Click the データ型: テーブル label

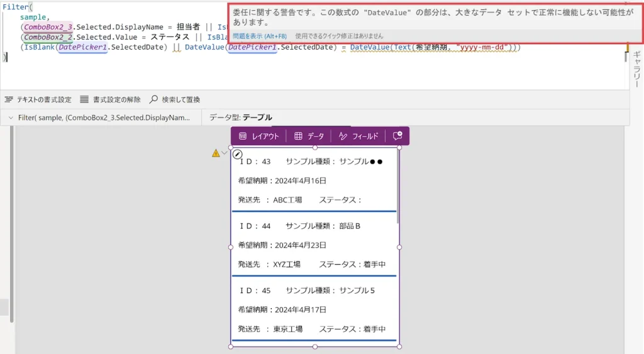tap(240, 118)
